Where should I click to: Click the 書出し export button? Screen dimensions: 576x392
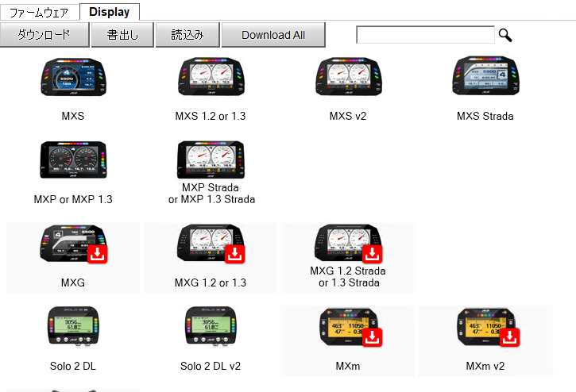[x=122, y=35]
